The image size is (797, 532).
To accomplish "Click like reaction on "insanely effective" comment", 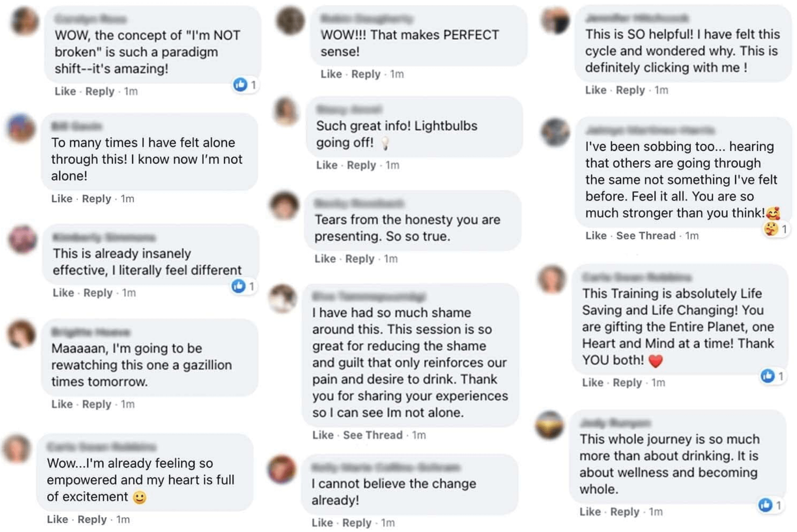I will tap(238, 286).
